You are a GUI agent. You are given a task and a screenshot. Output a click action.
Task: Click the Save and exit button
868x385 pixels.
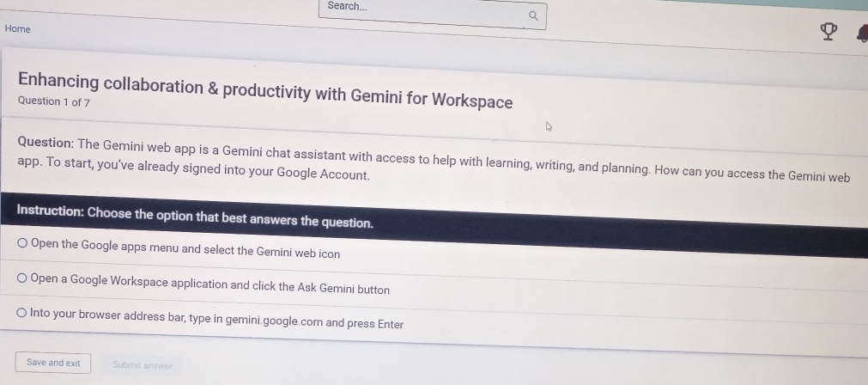pyautogui.click(x=53, y=363)
